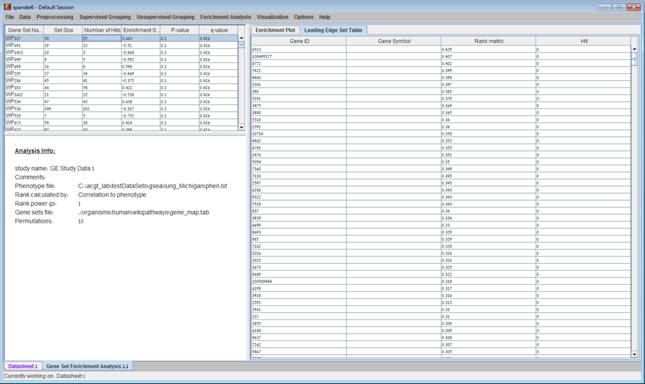Click the leading edge table scrollbar thumb
The image size is (645, 384).
click(634, 59)
